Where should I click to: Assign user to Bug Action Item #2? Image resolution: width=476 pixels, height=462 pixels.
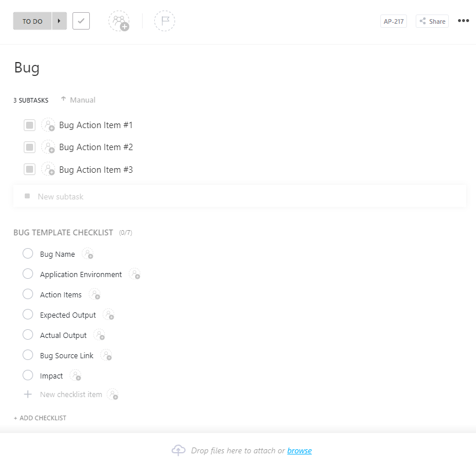click(48, 147)
